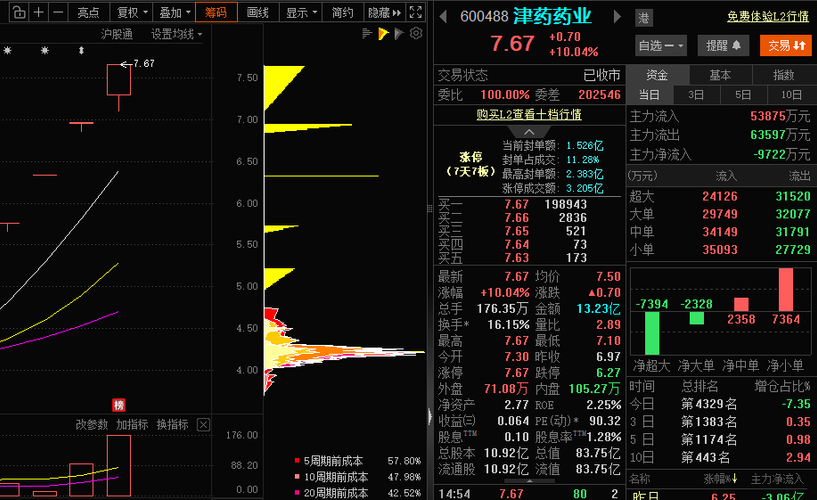Click the 10日 第443名 ranking row
Screen dimensions: 817x500
click(720, 457)
